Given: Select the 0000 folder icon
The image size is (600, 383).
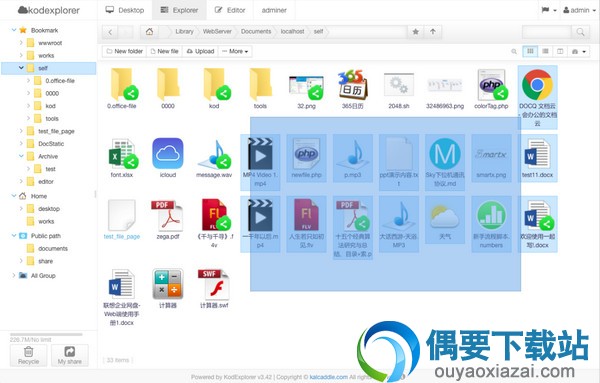Looking at the screenshot, I should coord(168,85).
